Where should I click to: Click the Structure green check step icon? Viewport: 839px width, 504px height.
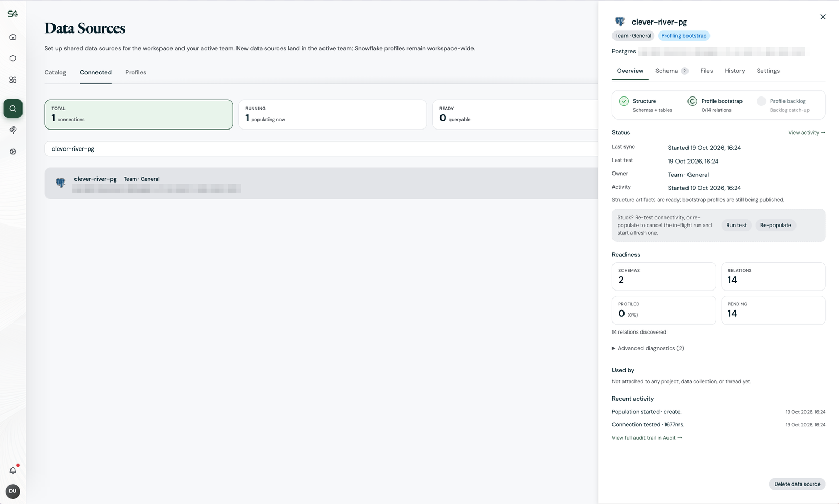(x=624, y=101)
